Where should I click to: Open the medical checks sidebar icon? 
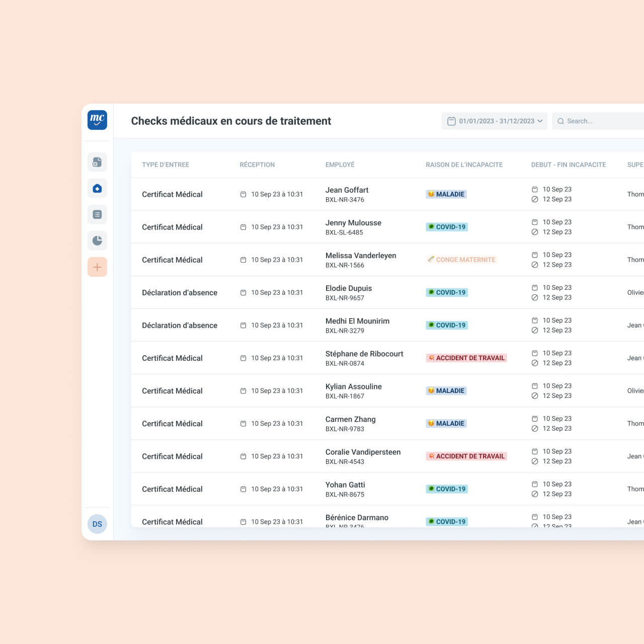97,188
